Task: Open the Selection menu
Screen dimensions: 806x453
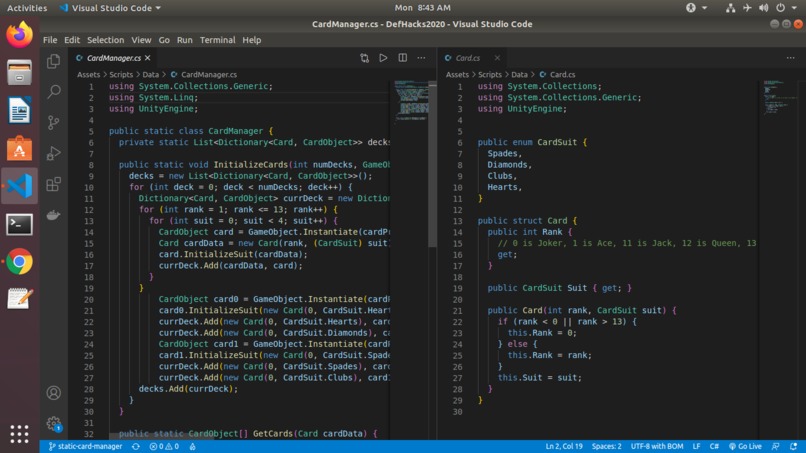Action: (105, 40)
